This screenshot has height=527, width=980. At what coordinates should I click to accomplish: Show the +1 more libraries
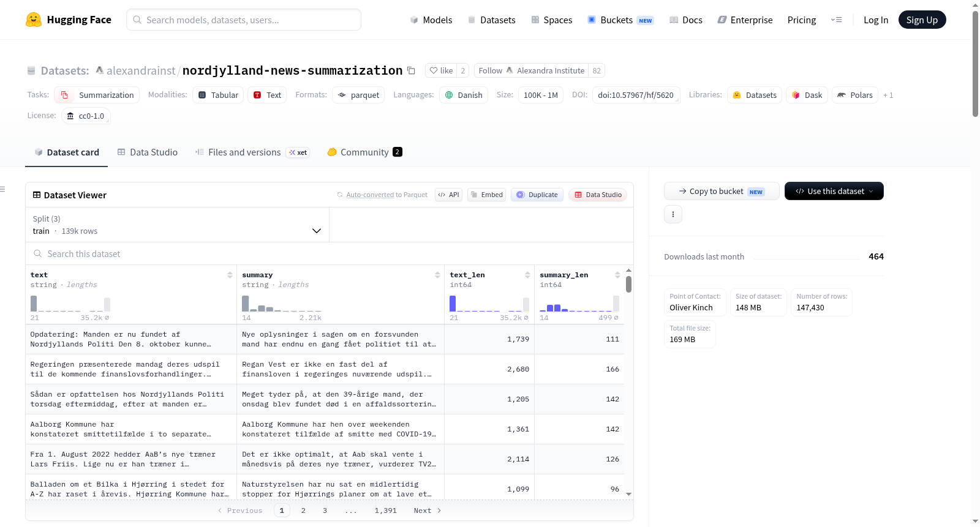click(x=888, y=95)
